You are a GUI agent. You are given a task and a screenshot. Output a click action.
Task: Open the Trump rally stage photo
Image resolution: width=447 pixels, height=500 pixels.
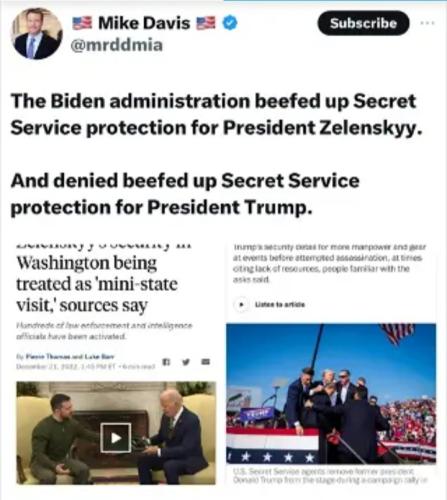[x=331, y=393]
